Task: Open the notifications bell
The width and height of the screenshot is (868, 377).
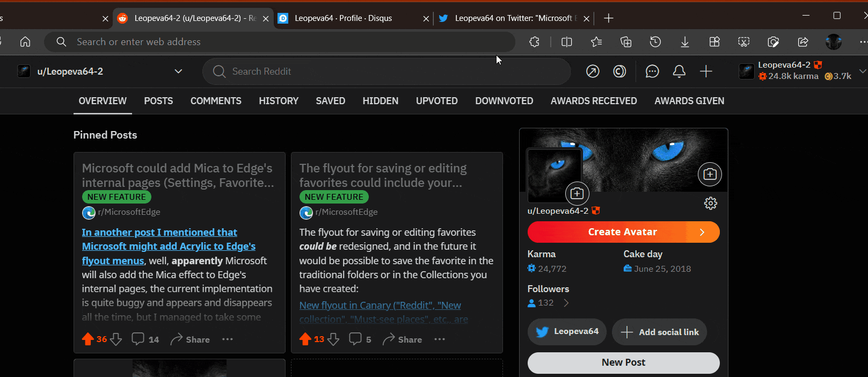Action: coord(679,71)
